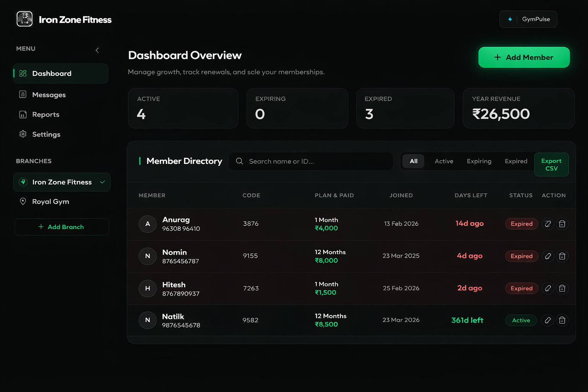Click the Add Member button
Image resolution: width=588 pixels, height=392 pixels.
coord(524,57)
